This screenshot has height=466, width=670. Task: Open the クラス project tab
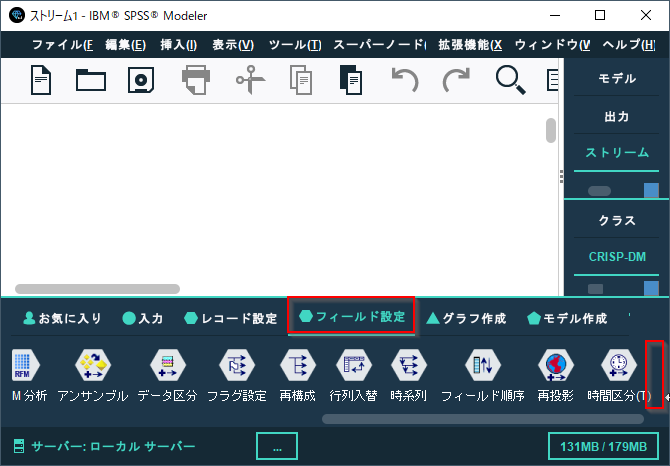point(617,220)
